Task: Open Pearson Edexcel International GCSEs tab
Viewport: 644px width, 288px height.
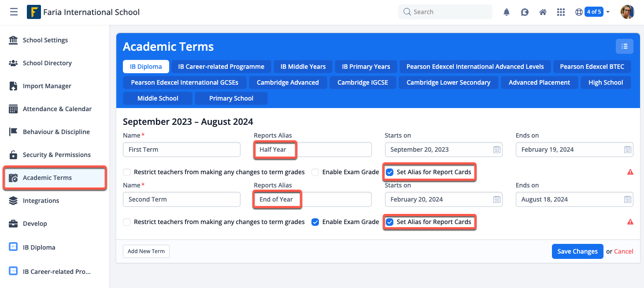Action: 185,82
